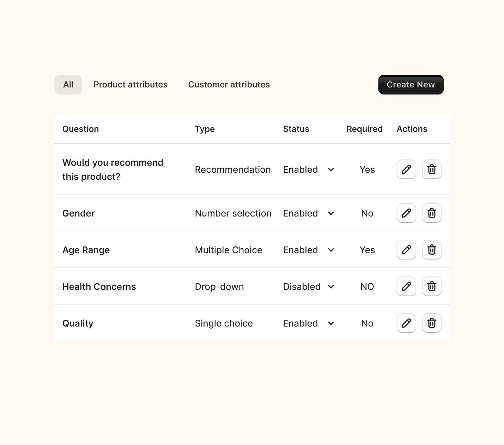Change the Disabled status of Health Concerns
The height and width of the screenshot is (445, 504).
(309, 287)
